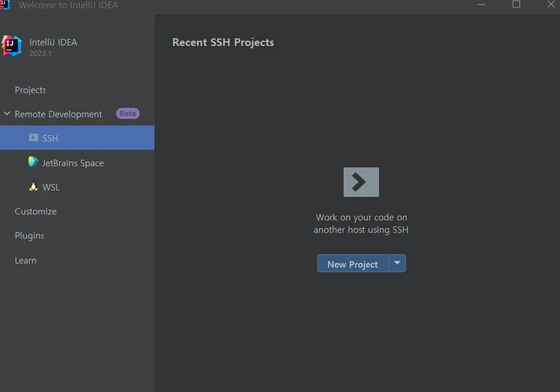Screen dimensions: 560x392
Task: Select the SSH remote development entry
Action: pyautogui.click(x=77, y=137)
